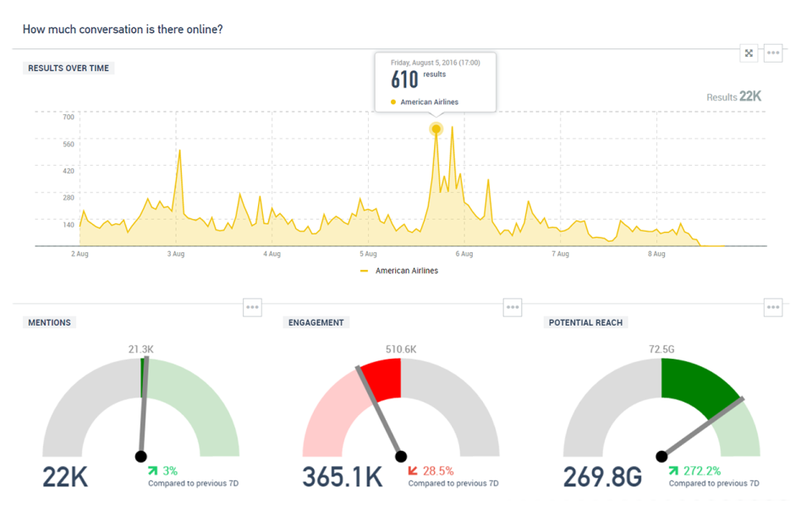The height and width of the screenshot is (527, 812).
Task: Open the Potential Reach panel options menu
Action: (x=772, y=307)
